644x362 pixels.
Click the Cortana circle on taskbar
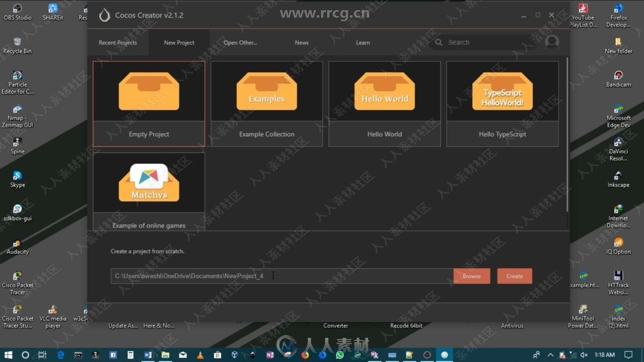[x=25, y=354]
